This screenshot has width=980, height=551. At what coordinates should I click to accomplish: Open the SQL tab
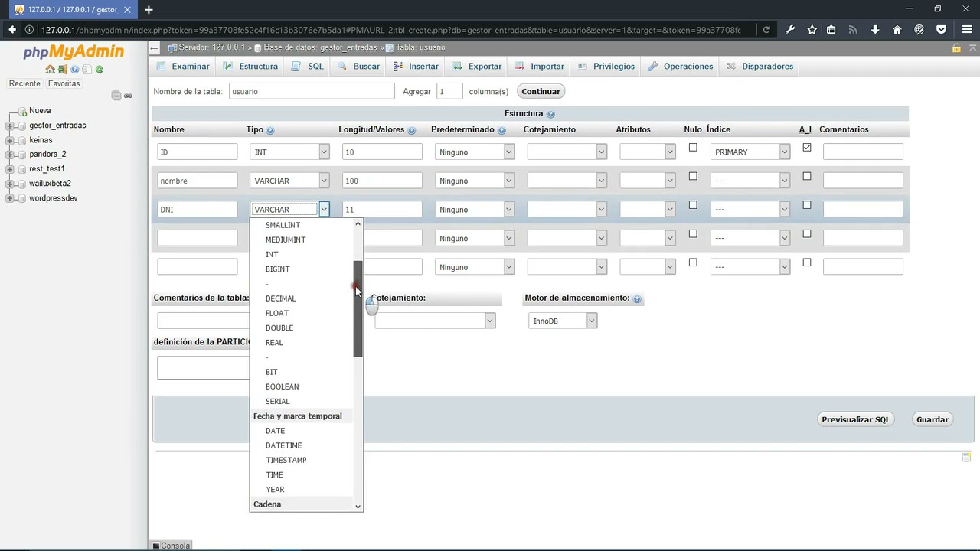pos(308,67)
